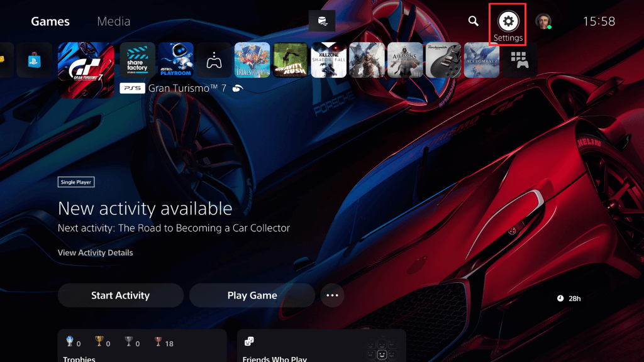
Task: Click the 15:58 clock
Action: [x=599, y=21]
